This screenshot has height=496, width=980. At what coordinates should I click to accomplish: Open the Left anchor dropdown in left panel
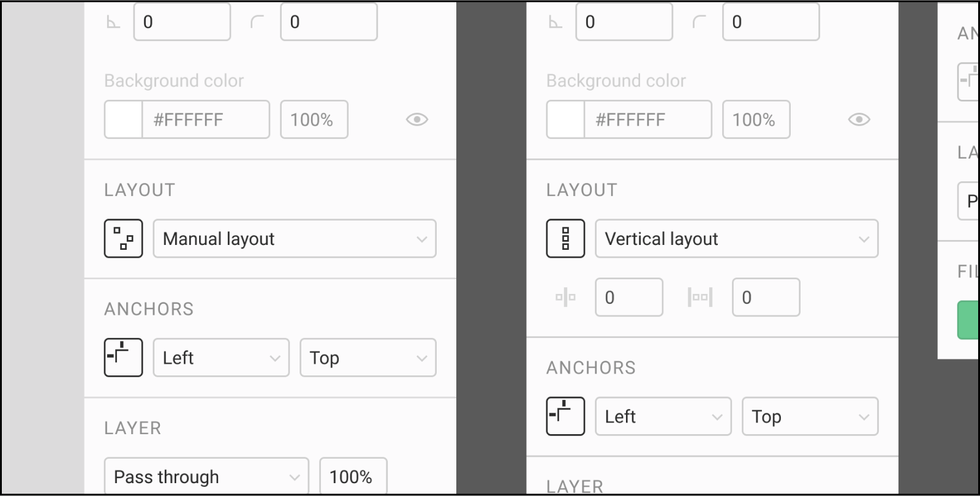[x=221, y=358]
